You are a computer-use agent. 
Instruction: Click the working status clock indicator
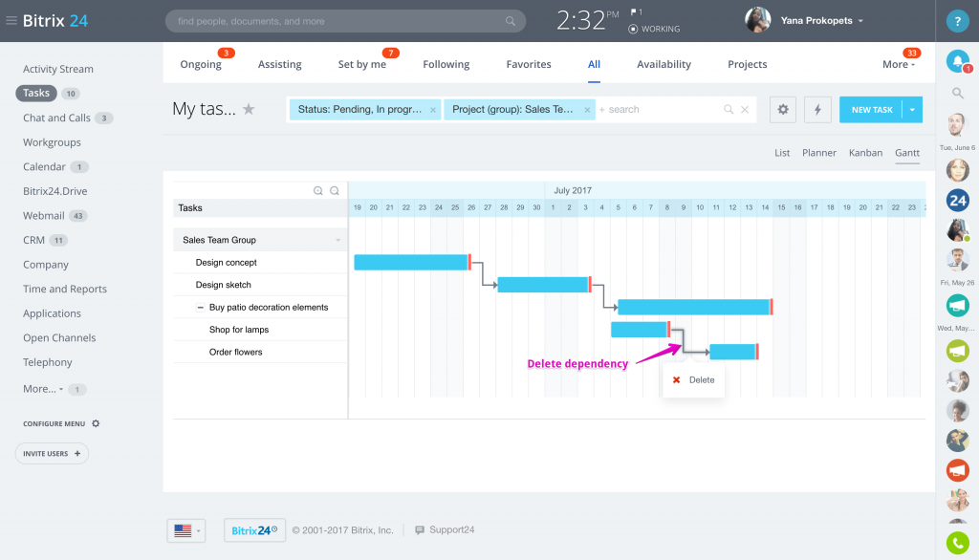tap(633, 29)
